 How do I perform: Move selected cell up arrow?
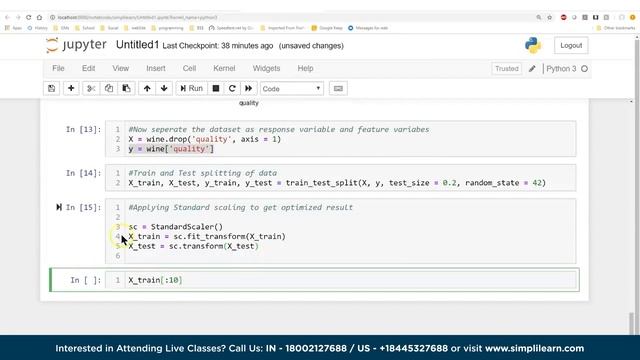[x=147, y=89]
